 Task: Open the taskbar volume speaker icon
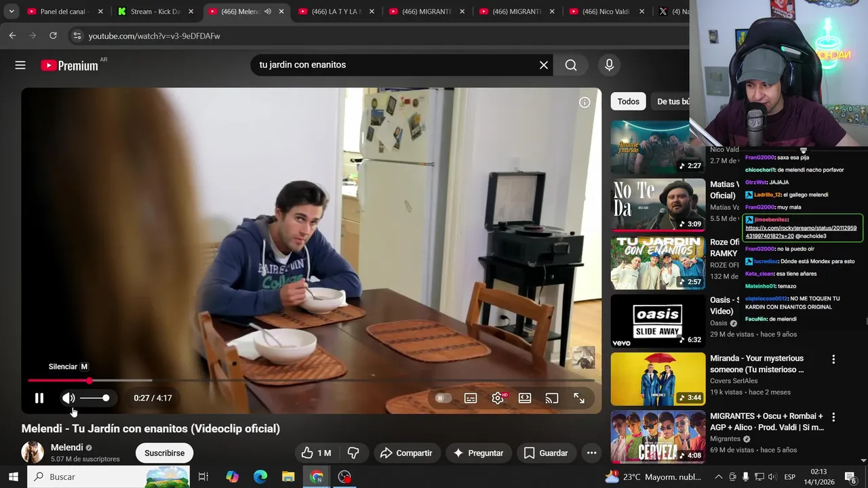[x=772, y=476]
